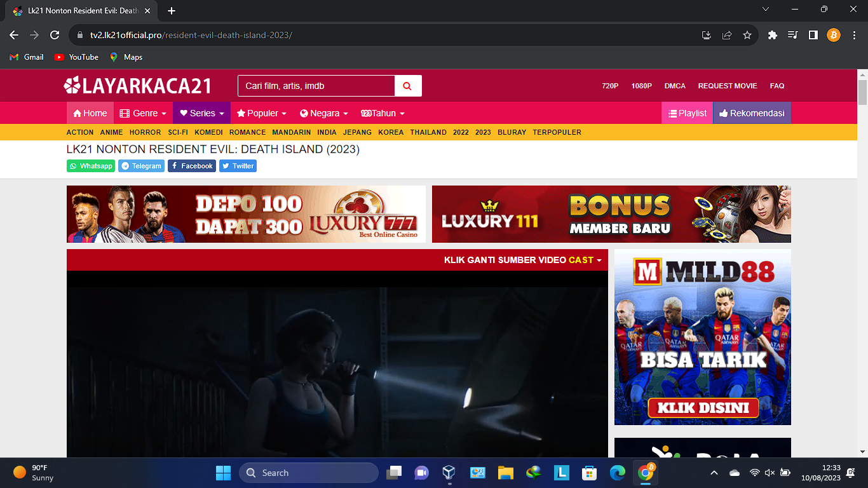Open the chat app icon in taskbar

tap(421, 473)
